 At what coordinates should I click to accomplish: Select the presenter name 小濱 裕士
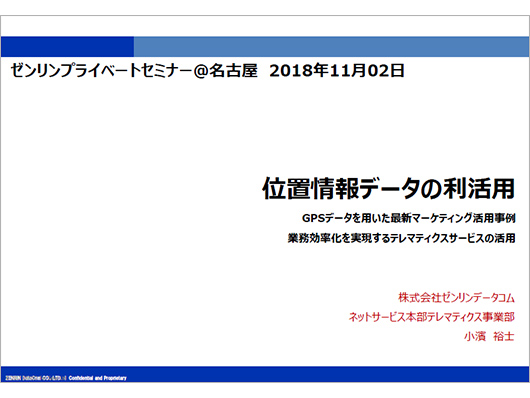pyautogui.click(x=489, y=336)
